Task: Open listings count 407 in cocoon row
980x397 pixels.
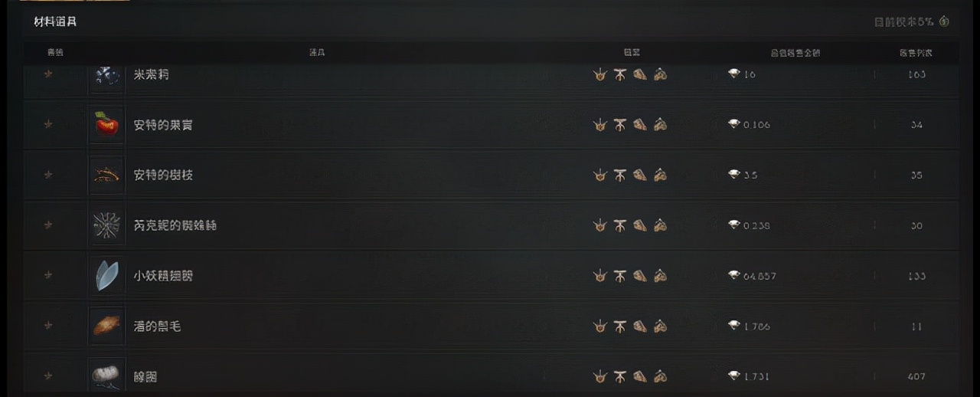Action: (916, 376)
